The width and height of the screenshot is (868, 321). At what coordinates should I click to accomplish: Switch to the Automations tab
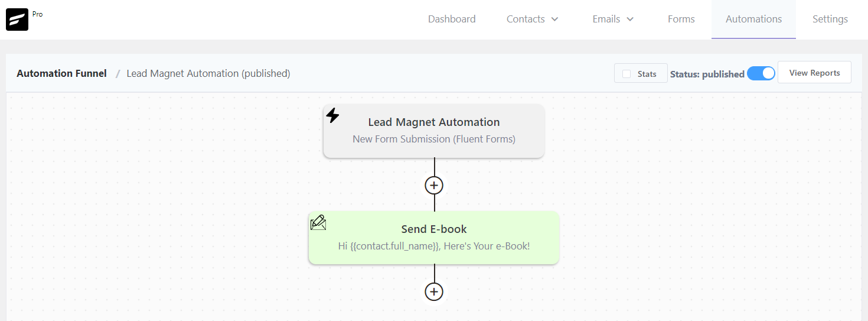pos(753,19)
